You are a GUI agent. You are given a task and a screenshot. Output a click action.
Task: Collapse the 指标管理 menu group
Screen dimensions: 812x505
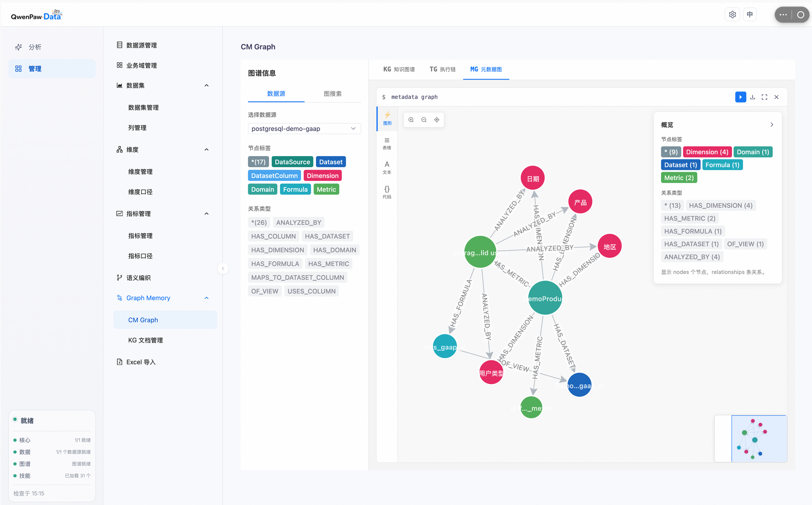(206, 213)
